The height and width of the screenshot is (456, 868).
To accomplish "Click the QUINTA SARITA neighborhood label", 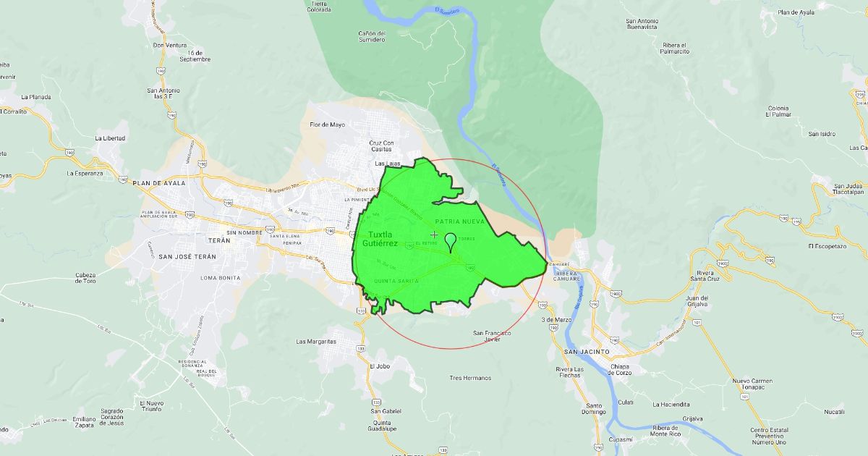I will (396, 279).
